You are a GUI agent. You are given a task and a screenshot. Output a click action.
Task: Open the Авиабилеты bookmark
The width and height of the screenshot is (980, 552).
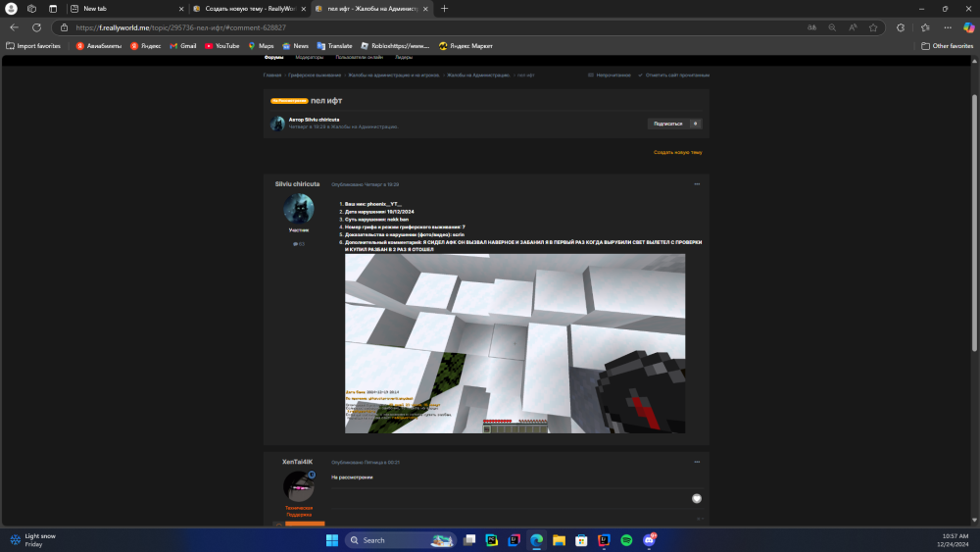tap(99, 46)
